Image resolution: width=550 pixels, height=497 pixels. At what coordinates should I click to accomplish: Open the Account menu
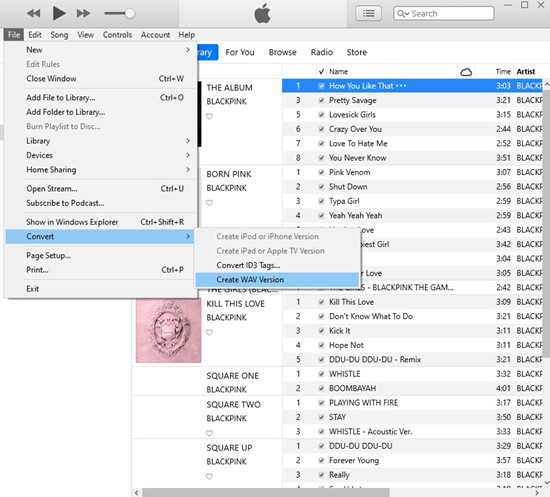(x=155, y=35)
